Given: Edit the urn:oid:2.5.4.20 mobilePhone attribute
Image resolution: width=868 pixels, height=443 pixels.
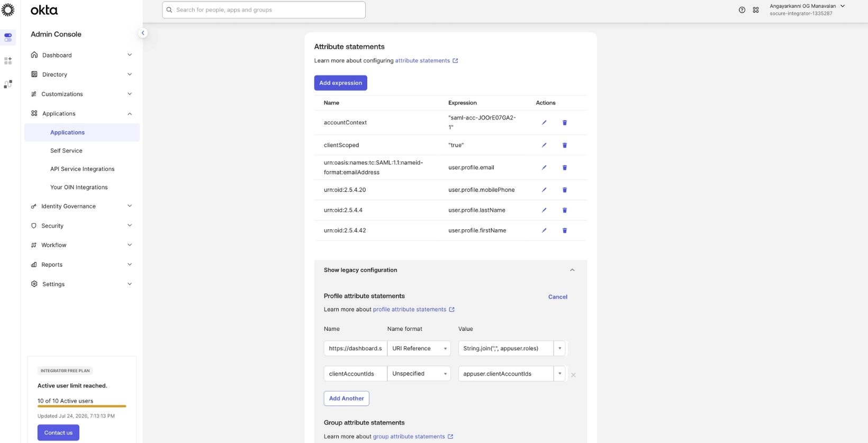Looking at the screenshot, I should 544,190.
